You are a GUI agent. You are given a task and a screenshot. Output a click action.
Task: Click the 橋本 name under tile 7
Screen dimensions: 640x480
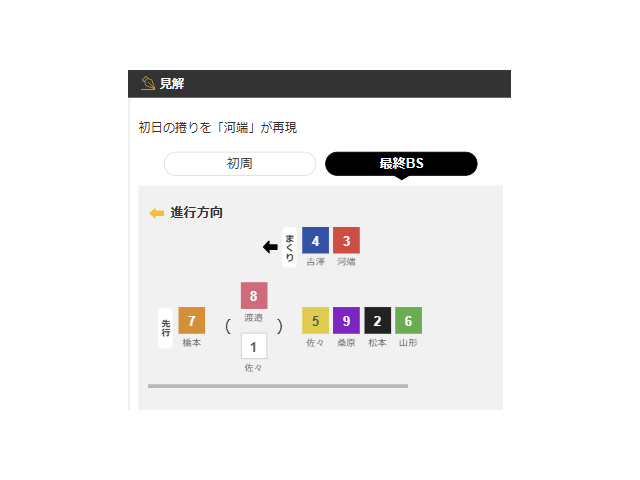click(x=191, y=342)
